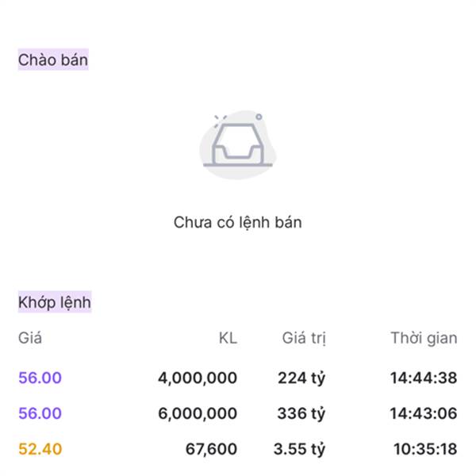Click the 10:35:18 timestamp

[425, 449]
